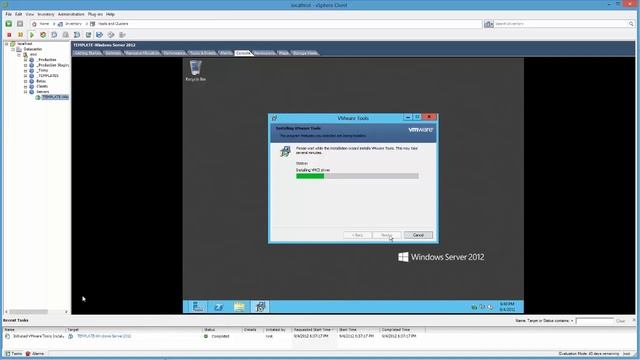Open File Explorer from the guest taskbar
Image resolution: width=640 pixels, height=360 pixels.
(x=240, y=307)
